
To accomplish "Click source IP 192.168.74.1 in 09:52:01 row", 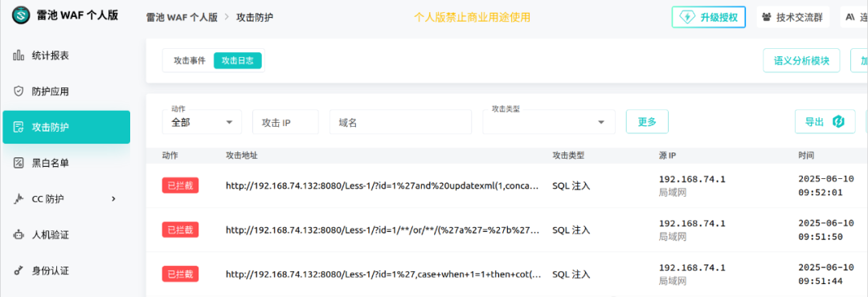I will [x=692, y=179].
